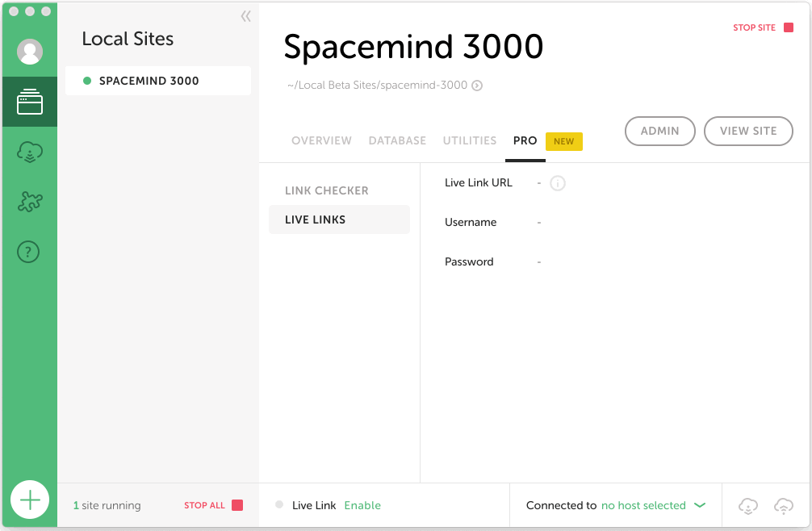Click the Admin button
This screenshot has width=812, height=531.
point(659,131)
